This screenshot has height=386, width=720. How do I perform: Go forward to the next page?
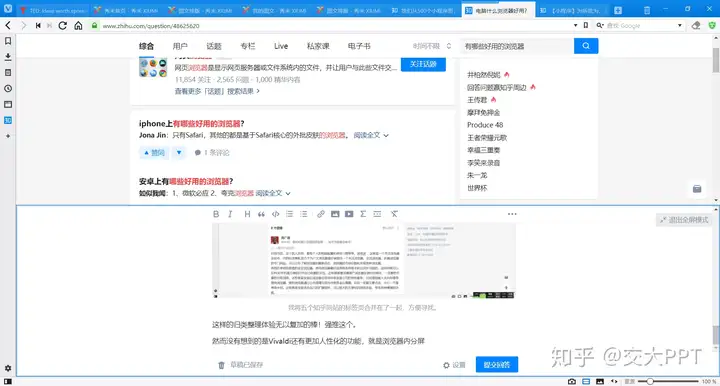(x=23, y=26)
